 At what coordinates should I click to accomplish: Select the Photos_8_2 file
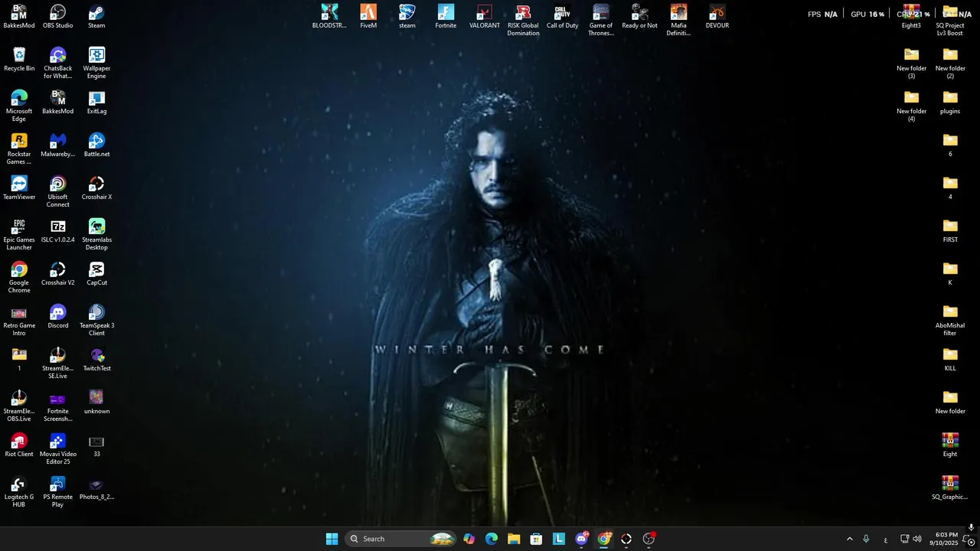click(x=96, y=488)
